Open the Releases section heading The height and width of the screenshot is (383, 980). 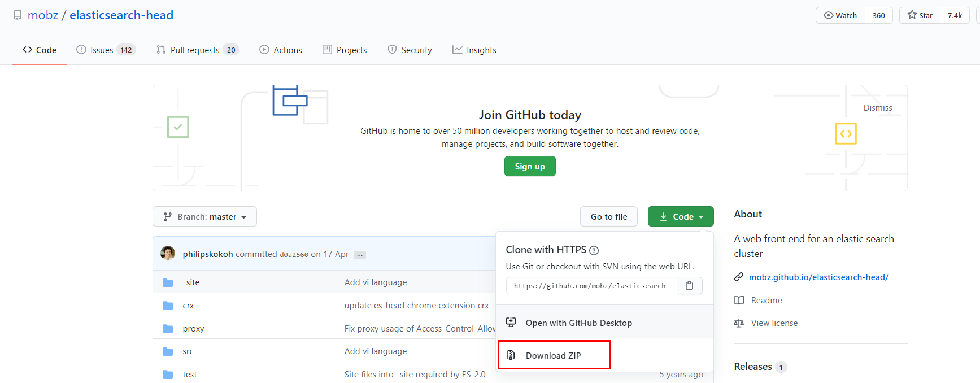click(x=753, y=367)
